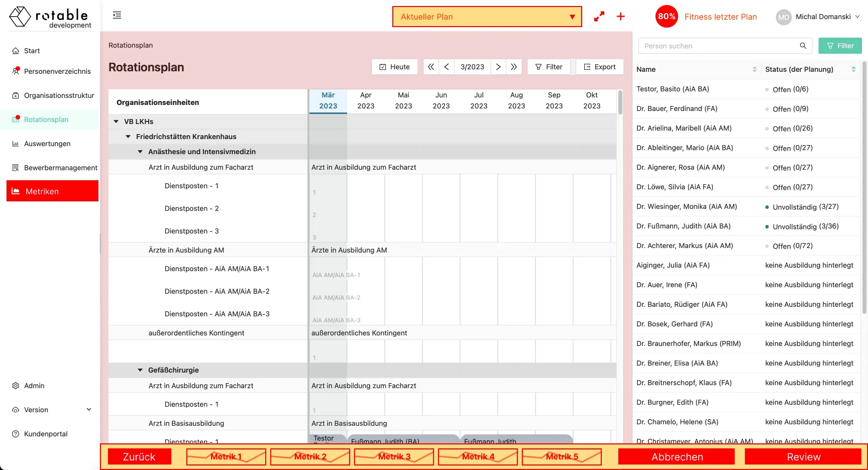The image size is (868, 470).
Task: Navigate to Auswertungen in the sidebar
Action: coord(47,144)
